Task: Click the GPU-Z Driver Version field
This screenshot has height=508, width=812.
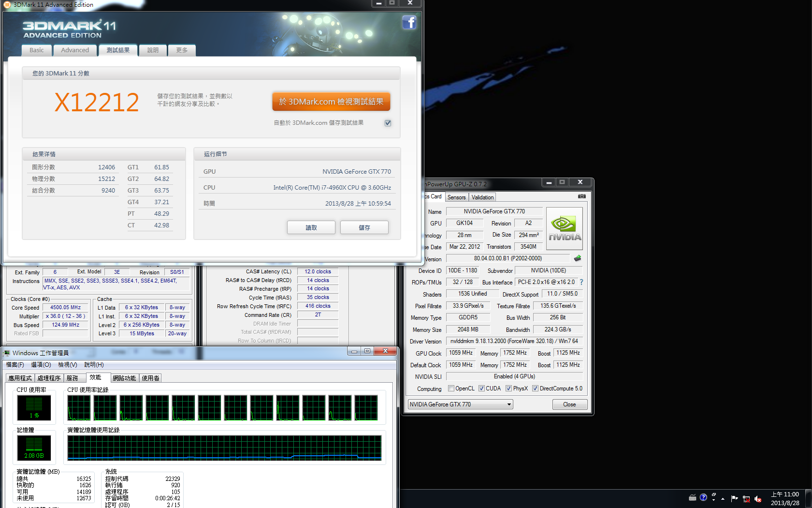Action: coord(514,341)
